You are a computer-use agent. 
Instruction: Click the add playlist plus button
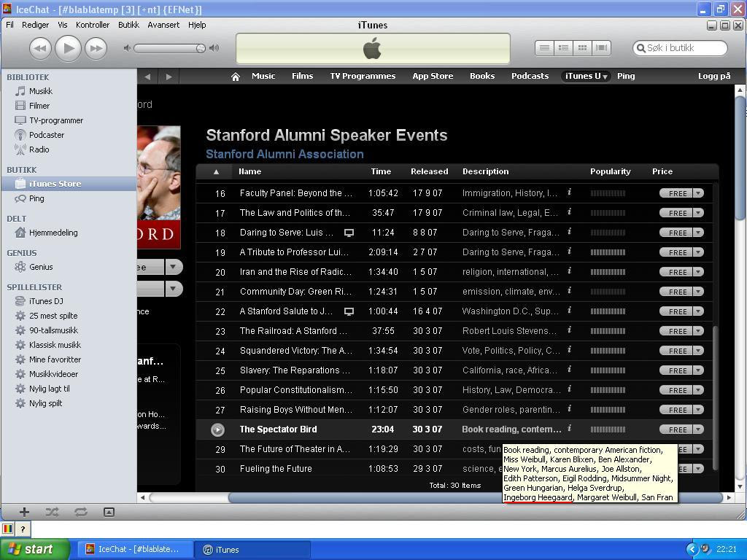(24, 513)
